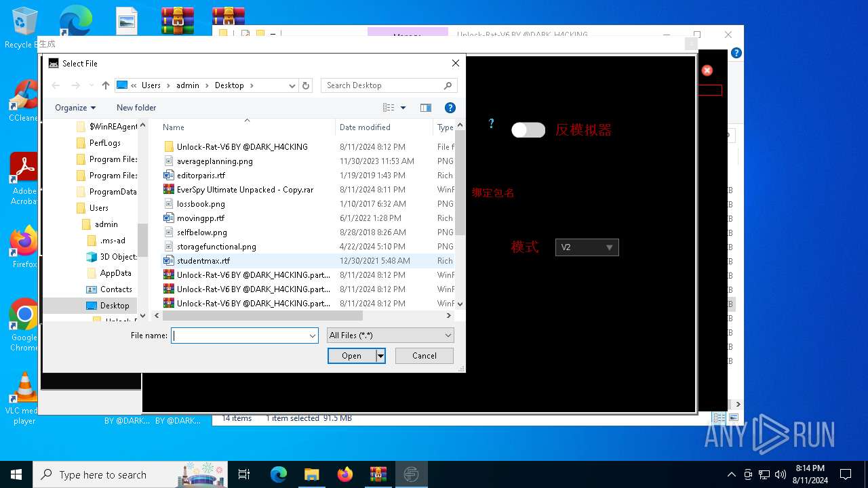The image size is (868, 488).
Task: Select 3D Objects in navigation tree
Action: pos(112,257)
